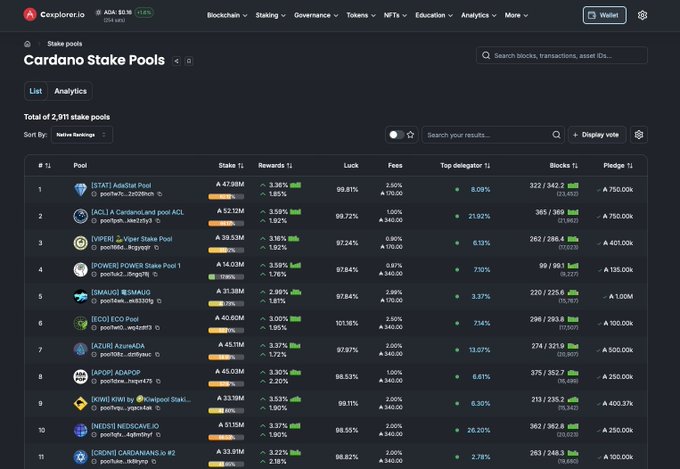Click the SMAUG pool logo

coord(80,296)
